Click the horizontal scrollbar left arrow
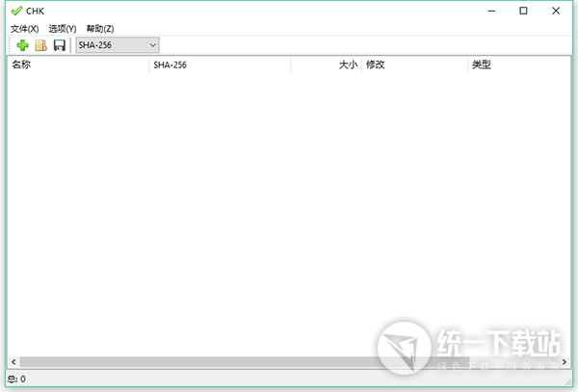The image size is (578, 392). click(x=13, y=362)
